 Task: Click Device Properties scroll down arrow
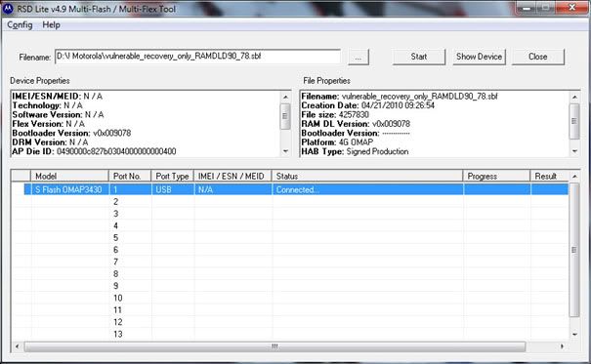[285, 151]
